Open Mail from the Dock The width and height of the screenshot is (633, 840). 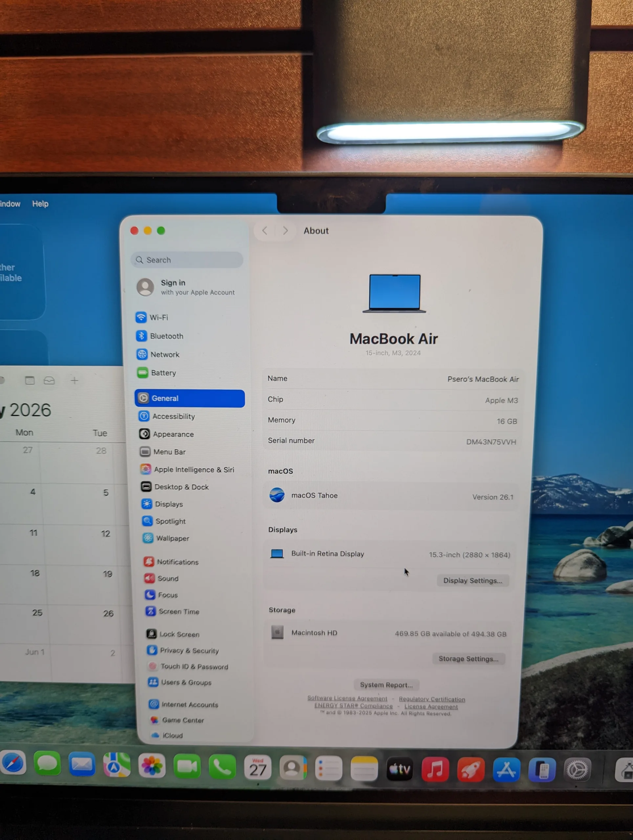point(82,764)
